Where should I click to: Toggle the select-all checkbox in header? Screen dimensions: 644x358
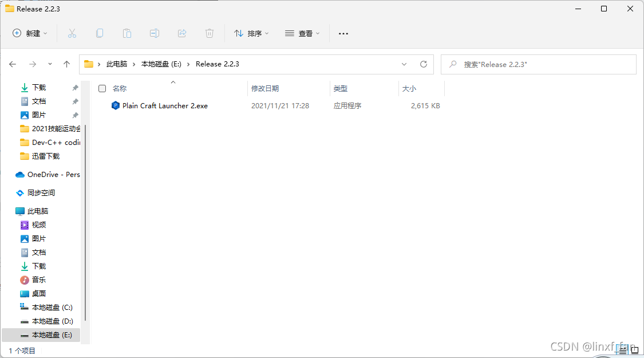[x=102, y=88]
